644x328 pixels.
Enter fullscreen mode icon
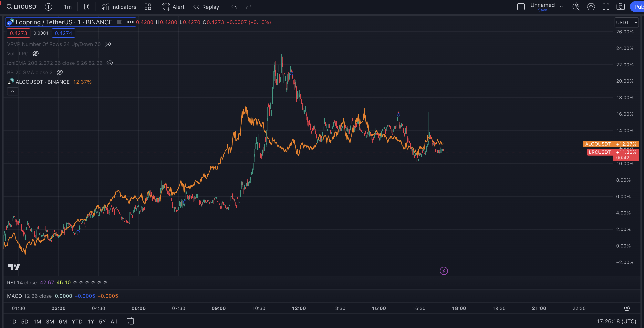click(x=606, y=7)
